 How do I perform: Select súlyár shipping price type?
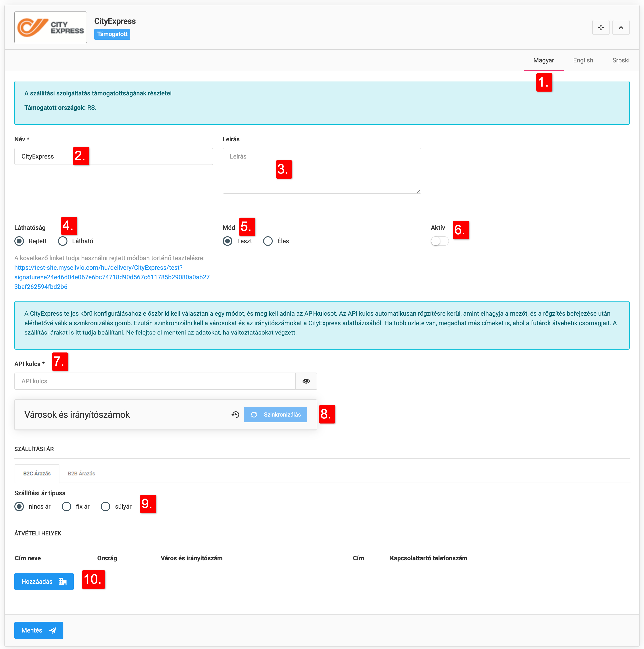point(105,506)
